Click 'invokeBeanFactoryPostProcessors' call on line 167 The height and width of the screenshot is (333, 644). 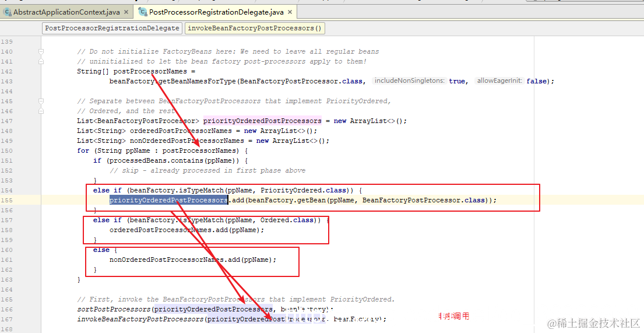tap(140, 319)
